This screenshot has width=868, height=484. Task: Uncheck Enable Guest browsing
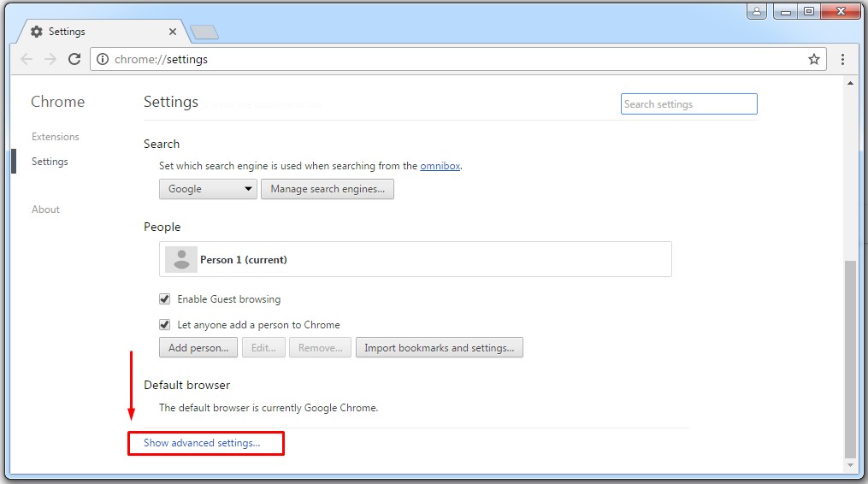point(165,299)
